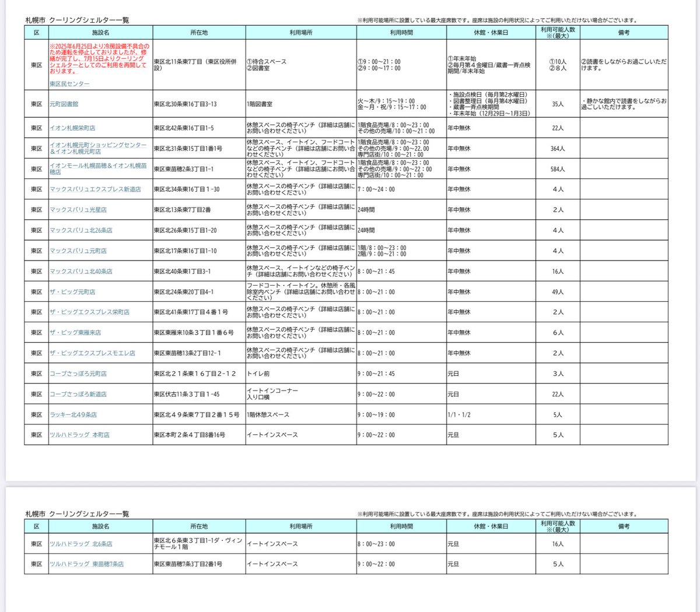700x612 pixels.
Task: Open the ツルハドラッグ 北6条店 link
Action: pos(81,544)
